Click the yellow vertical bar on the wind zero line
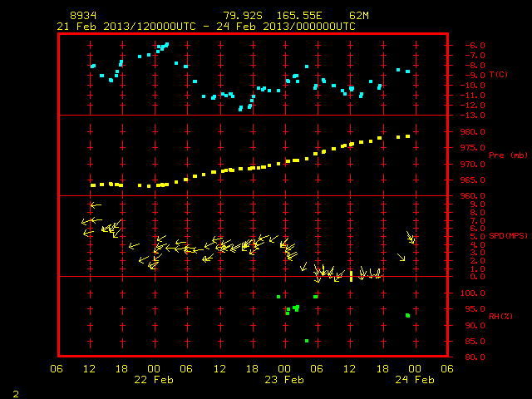532x399 pixels. pyautogui.click(x=351, y=276)
